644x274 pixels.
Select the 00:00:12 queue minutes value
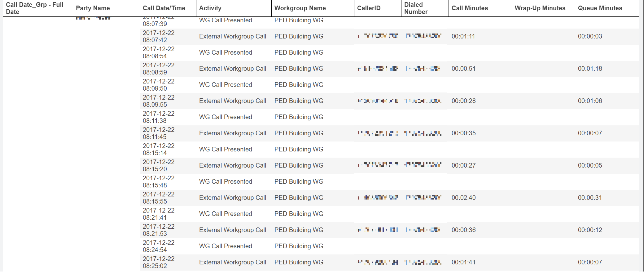coord(590,230)
